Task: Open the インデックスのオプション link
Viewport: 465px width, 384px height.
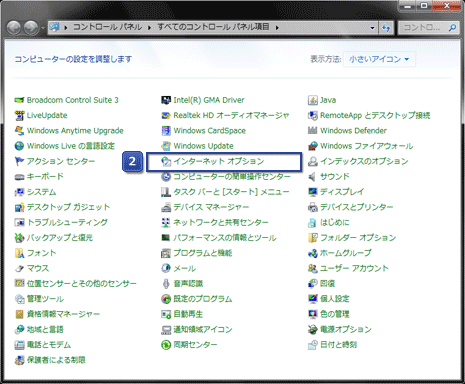Action: [364, 161]
